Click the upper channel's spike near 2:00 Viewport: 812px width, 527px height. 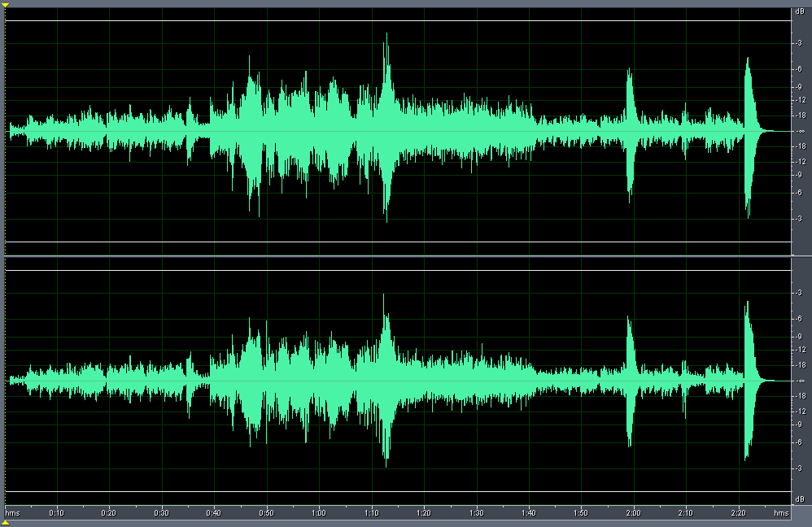(630, 135)
